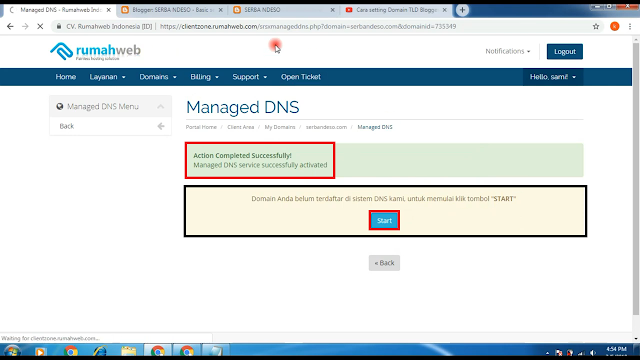Click the orange profile avatar icon
Viewport: 640px width, 360px height.
[615, 26]
